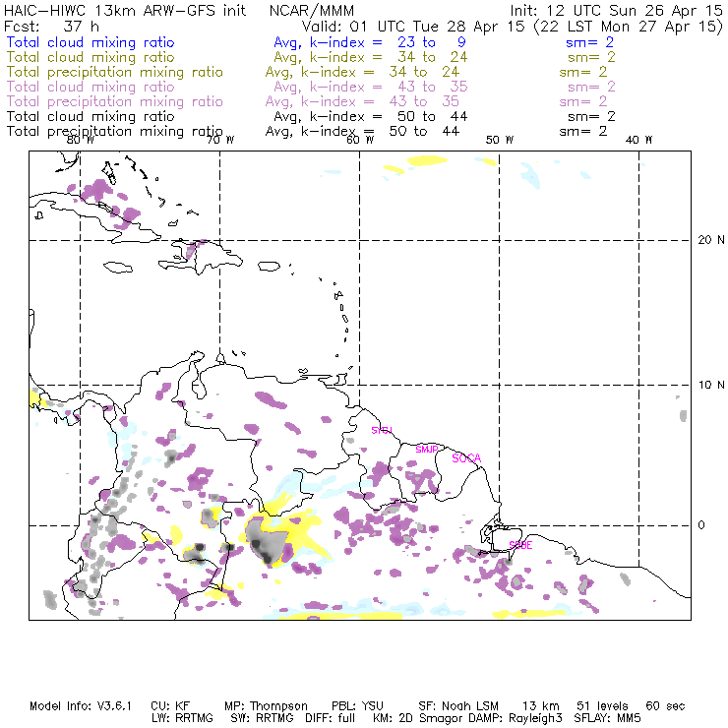The image size is (728, 728).
Task: Click the 'DAMP: Rayleigh3' text
Action: click(x=516, y=719)
